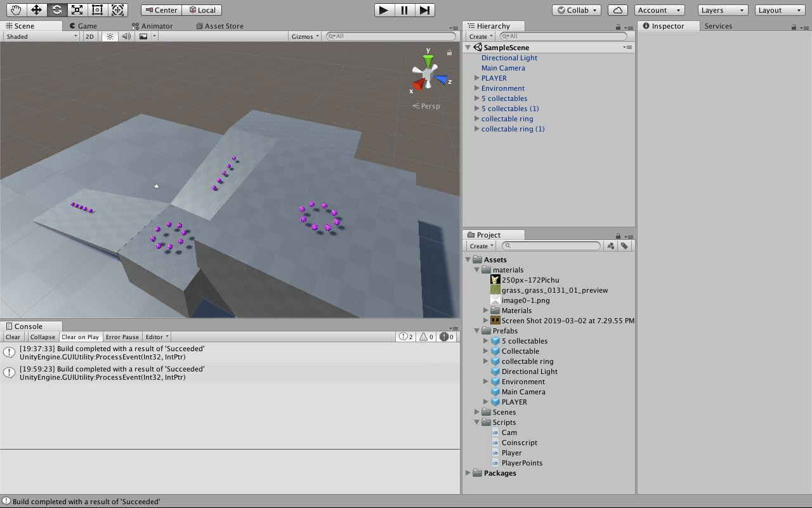Toggle scene effects image icon
The height and width of the screenshot is (508, 812).
(x=143, y=36)
